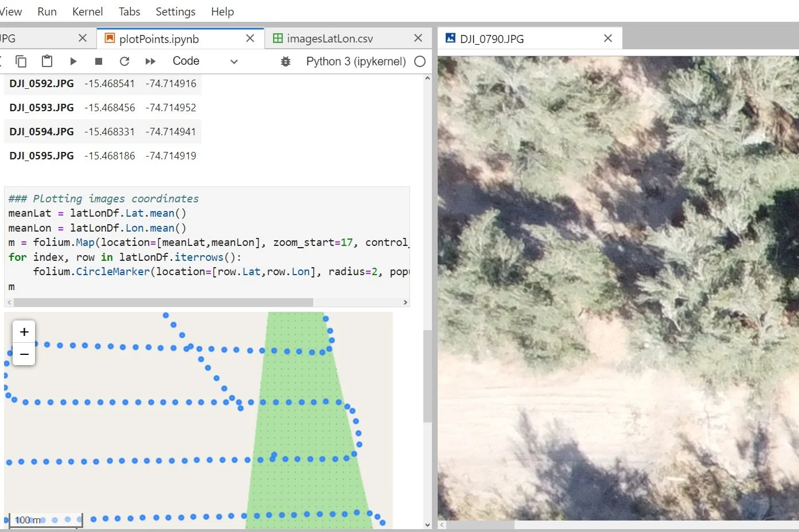Viewport: 799px width, 532px height.
Task: Check kernel status via the circle indicator
Action: point(420,61)
